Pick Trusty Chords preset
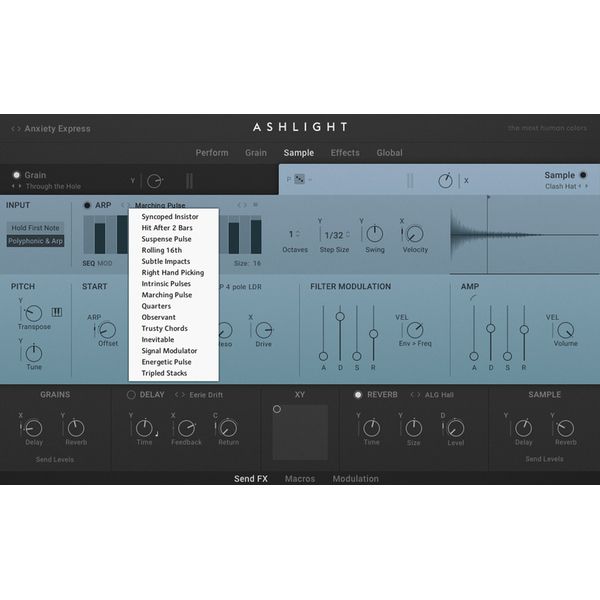600x600 pixels. coord(174,328)
